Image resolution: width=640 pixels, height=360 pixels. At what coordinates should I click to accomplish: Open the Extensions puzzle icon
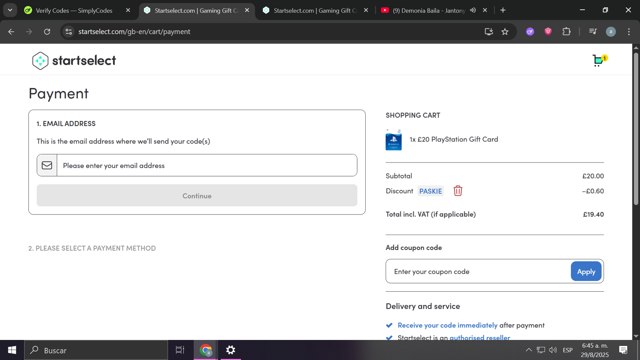tap(566, 31)
